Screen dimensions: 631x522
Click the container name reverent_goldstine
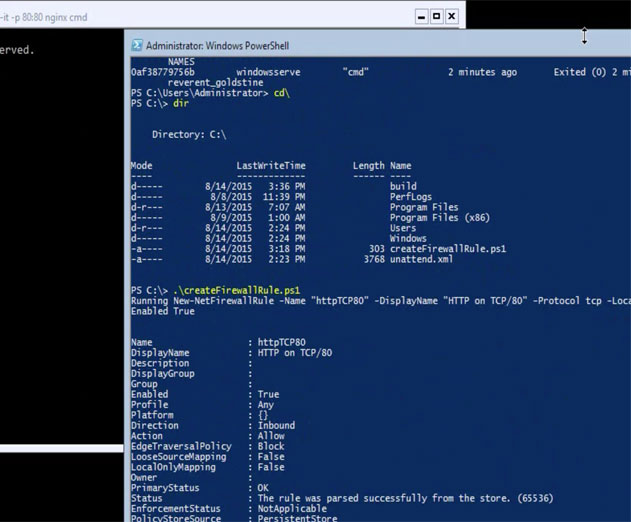(215, 83)
